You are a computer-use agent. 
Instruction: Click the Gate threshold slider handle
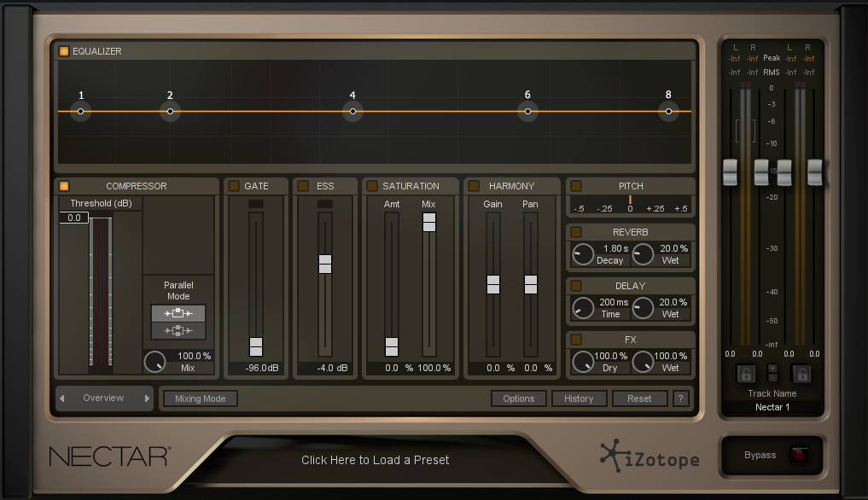[256, 346]
